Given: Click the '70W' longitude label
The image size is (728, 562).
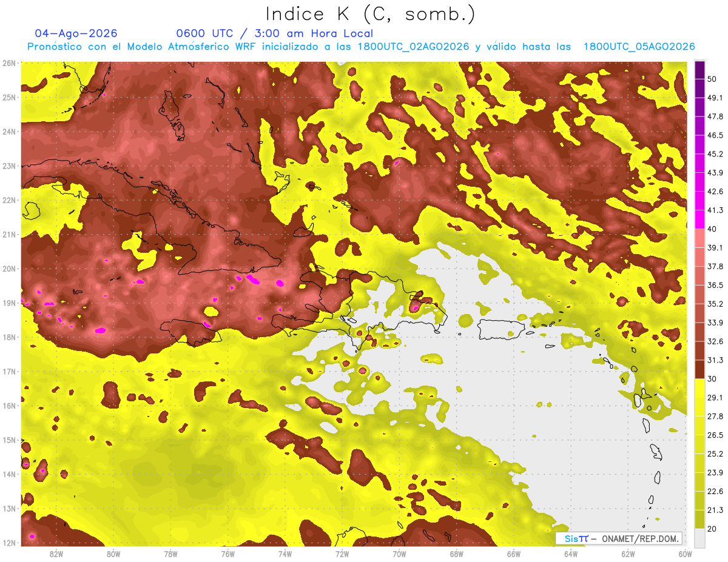Looking at the screenshot, I should coord(399,554).
